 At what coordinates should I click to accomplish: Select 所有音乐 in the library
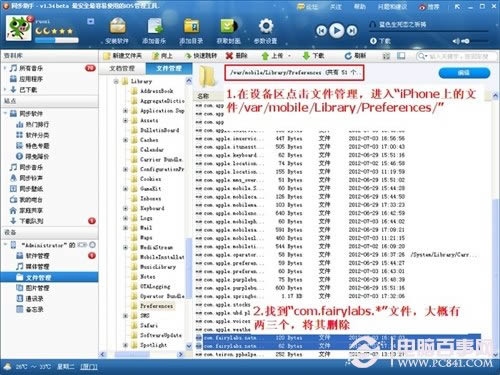click(x=31, y=68)
